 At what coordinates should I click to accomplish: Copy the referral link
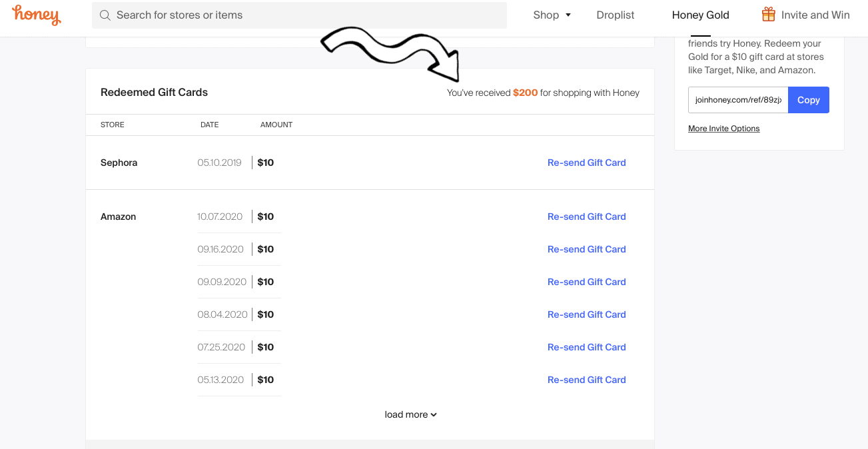tap(808, 100)
